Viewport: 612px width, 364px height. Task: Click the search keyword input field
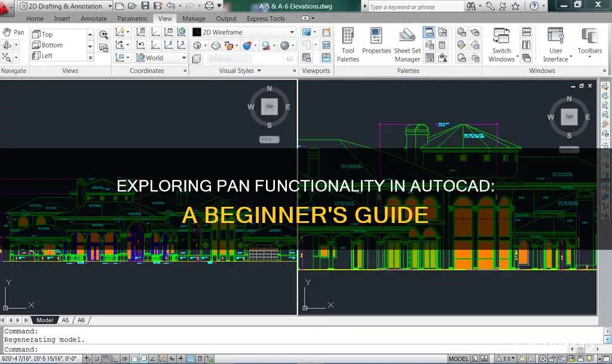(415, 7)
